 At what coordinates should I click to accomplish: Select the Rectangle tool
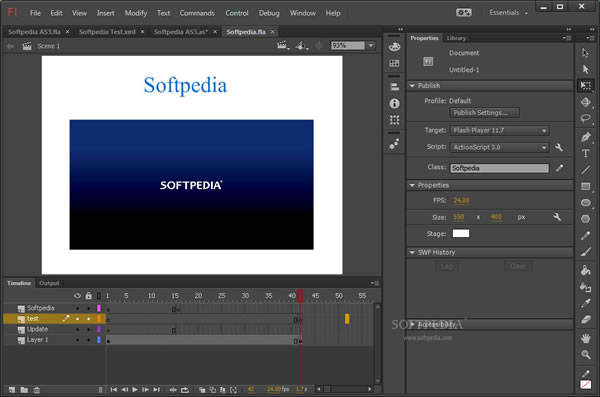click(x=585, y=186)
